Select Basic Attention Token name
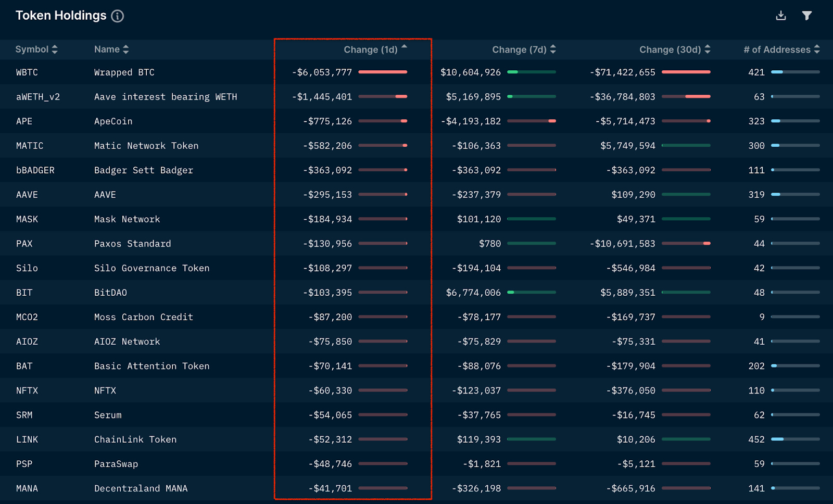The width and height of the screenshot is (833, 504). (x=152, y=366)
